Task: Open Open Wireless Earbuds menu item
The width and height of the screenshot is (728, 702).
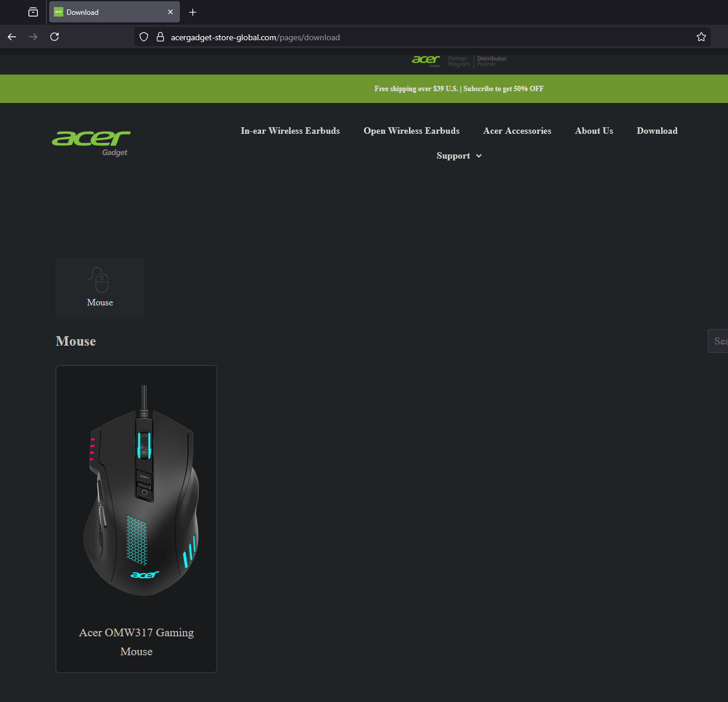Action: [411, 131]
